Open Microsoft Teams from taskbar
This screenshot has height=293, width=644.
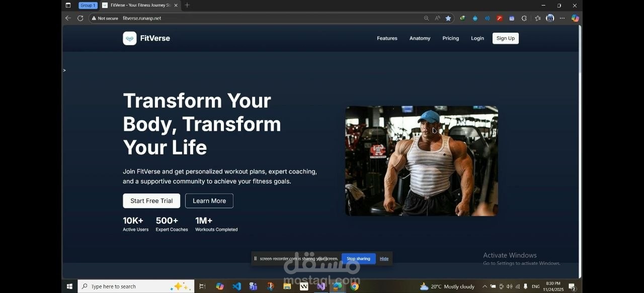click(253, 286)
